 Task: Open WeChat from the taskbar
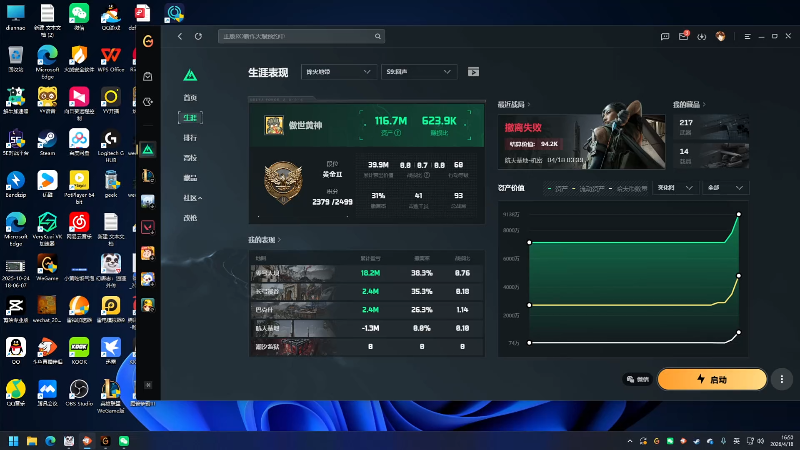click(x=124, y=441)
